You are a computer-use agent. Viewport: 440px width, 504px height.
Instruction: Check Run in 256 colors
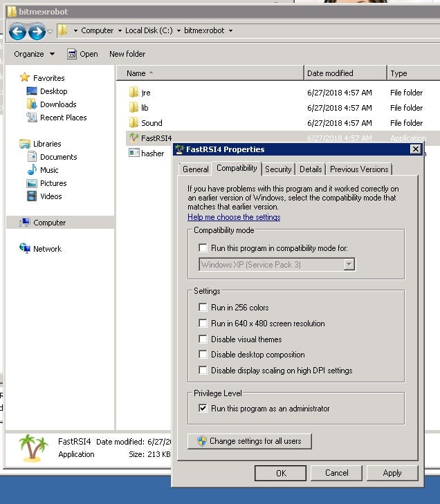(203, 307)
